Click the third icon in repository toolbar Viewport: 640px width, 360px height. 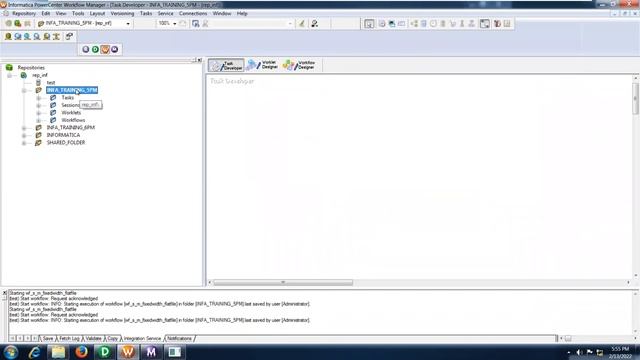pos(27,24)
